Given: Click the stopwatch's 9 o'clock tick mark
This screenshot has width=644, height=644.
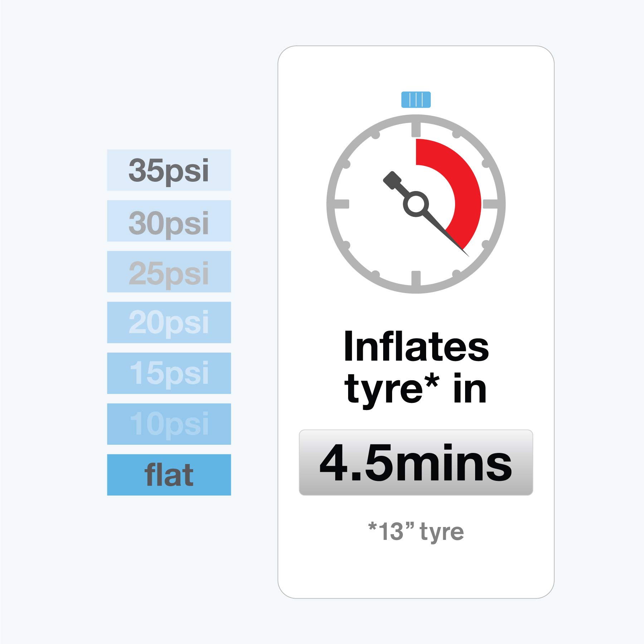Looking at the screenshot, I should pos(342,204).
